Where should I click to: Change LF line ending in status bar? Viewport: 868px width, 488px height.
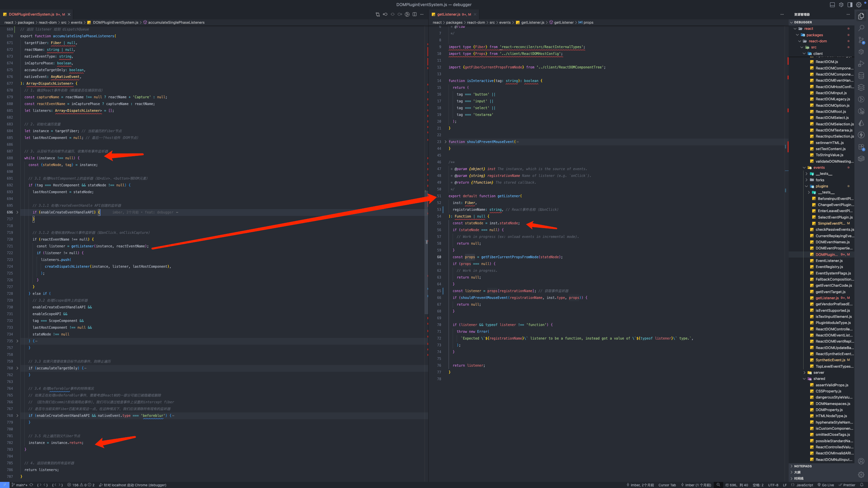click(x=785, y=485)
